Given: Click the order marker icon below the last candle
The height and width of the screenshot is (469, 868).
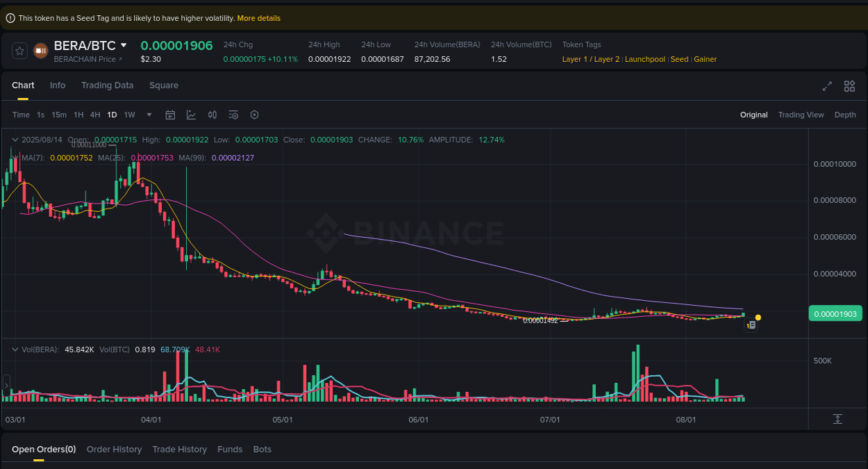Looking at the screenshot, I should coord(751,324).
